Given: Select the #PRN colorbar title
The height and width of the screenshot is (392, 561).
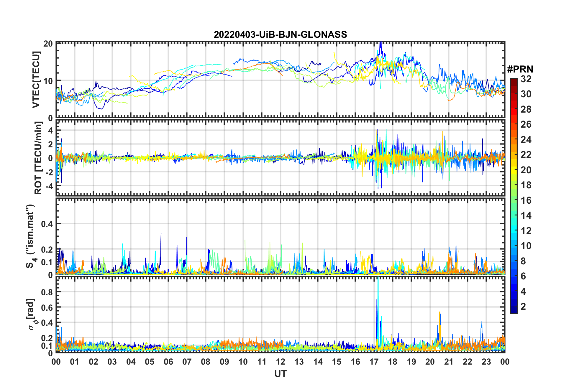Looking at the screenshot, I should (x=520, y=69).
